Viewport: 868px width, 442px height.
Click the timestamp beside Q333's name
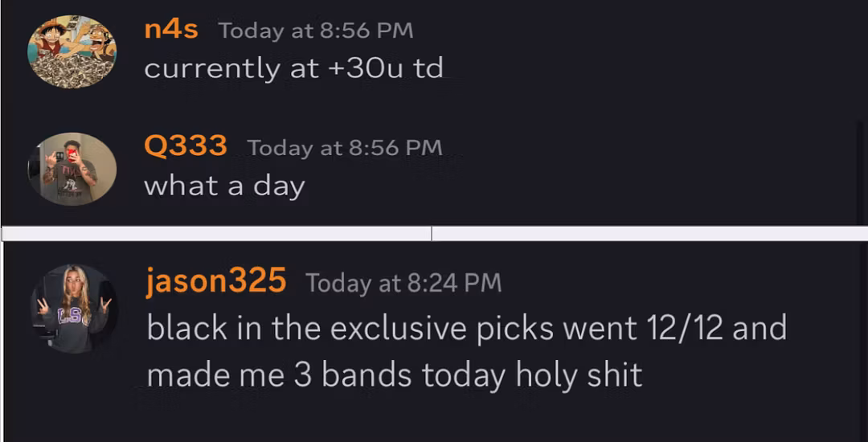coord(345,148)
